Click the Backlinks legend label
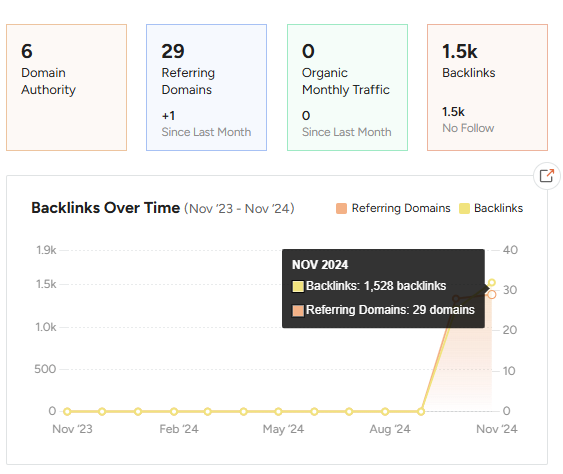Screen dimensions: 563x474 [x=498, y=208]
